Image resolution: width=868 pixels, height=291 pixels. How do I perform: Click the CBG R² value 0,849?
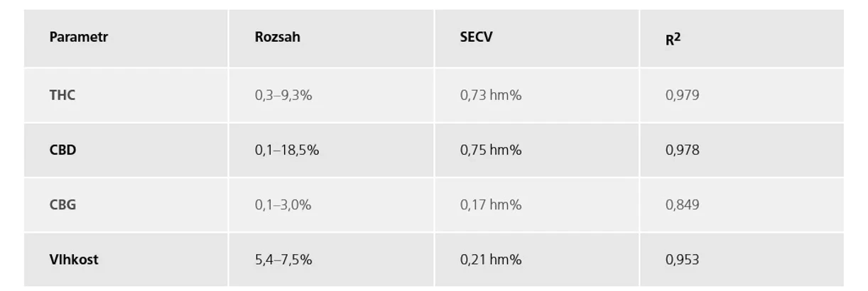pos(683,205)
